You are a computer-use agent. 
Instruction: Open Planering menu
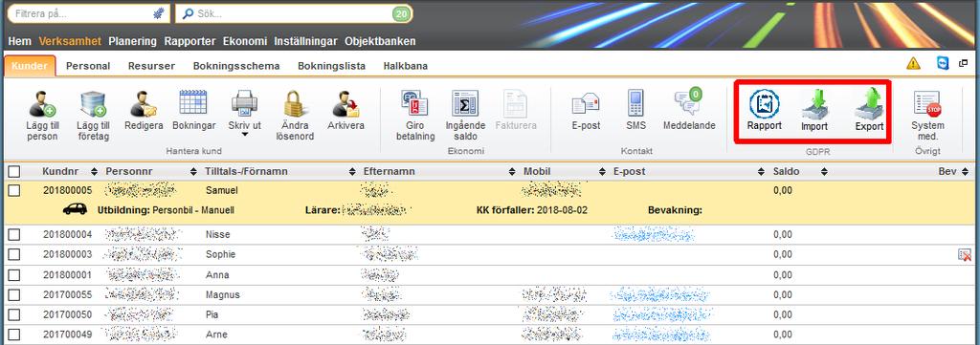pyautogui.click(x=132, y=41)
